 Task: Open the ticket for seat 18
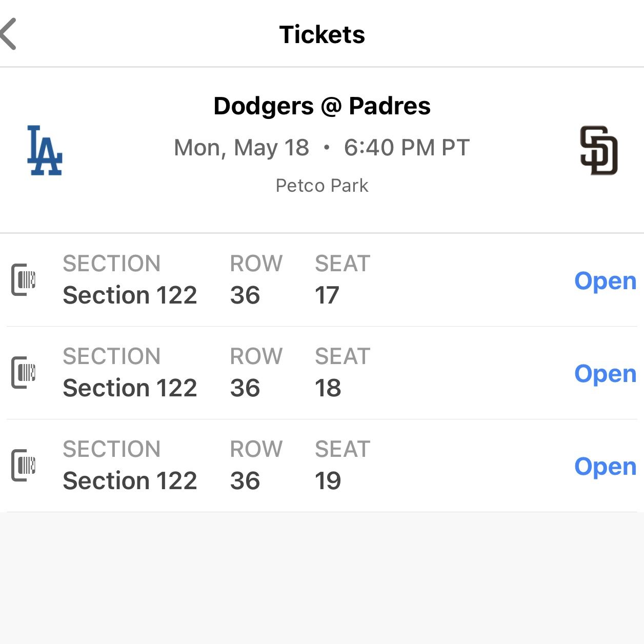[x=605, y=374]
